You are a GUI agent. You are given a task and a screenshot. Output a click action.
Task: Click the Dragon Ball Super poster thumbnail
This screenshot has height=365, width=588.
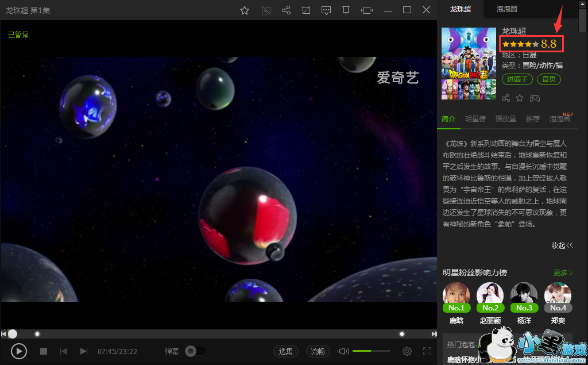(x=469, y=63)
